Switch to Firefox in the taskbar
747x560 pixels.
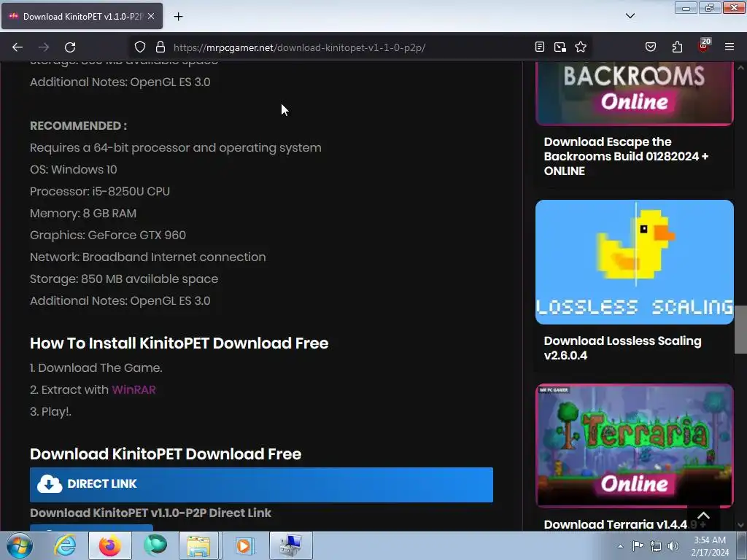(x=110, y=545)
